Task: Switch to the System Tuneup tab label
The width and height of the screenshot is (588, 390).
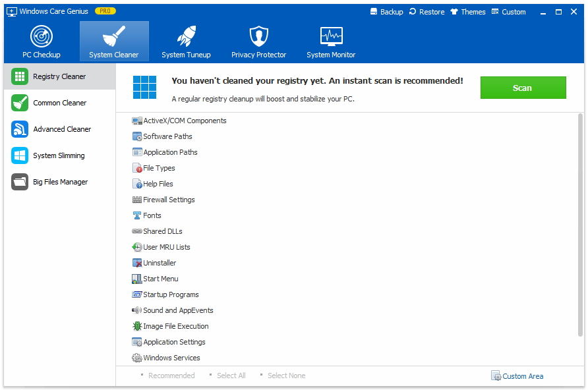Action: pos(186,55)
